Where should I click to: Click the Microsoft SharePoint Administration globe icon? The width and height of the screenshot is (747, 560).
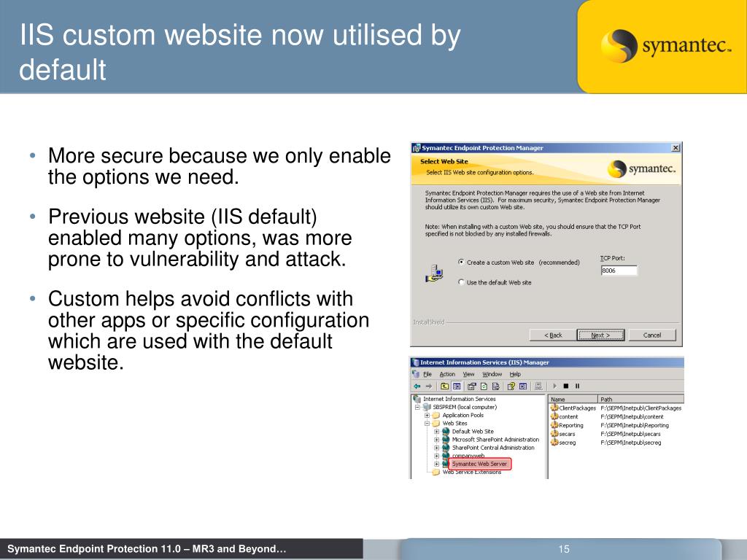pos(446,440)
